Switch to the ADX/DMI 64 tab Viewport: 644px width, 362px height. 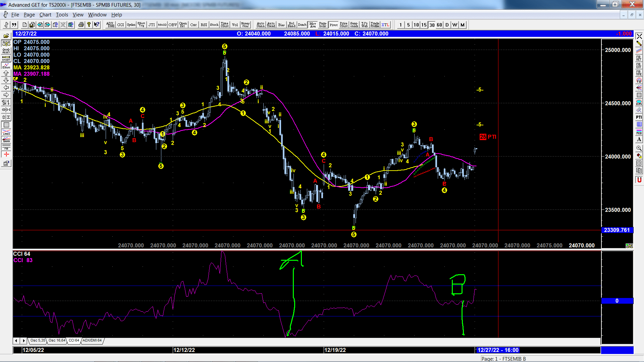point(92,341)
